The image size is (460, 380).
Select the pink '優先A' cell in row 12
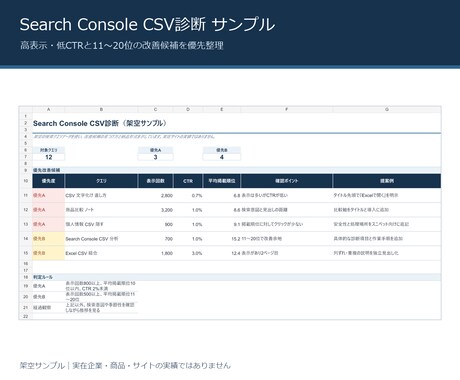point(49,210)
